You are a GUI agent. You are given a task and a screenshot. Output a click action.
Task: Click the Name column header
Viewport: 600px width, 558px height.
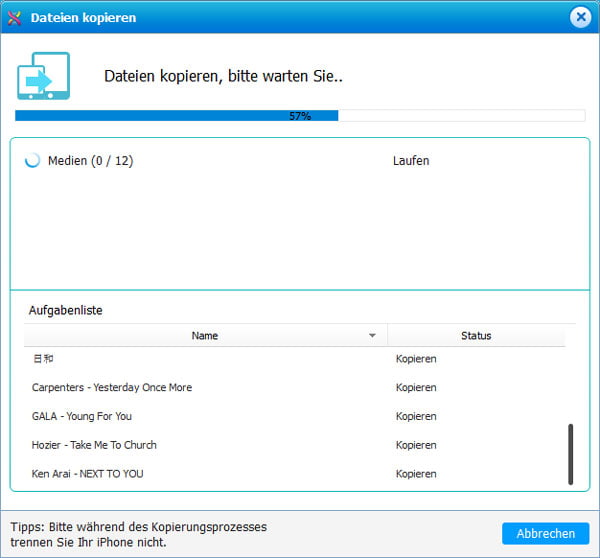204,336
